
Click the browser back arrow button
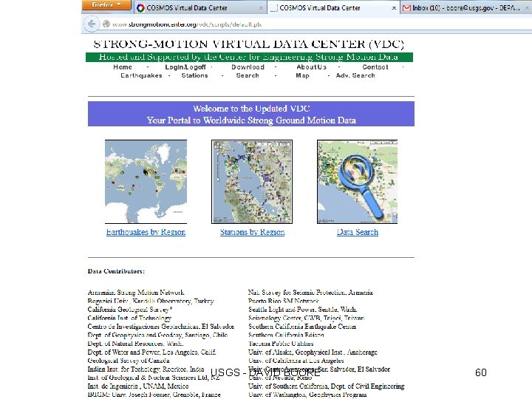[92, 24]
